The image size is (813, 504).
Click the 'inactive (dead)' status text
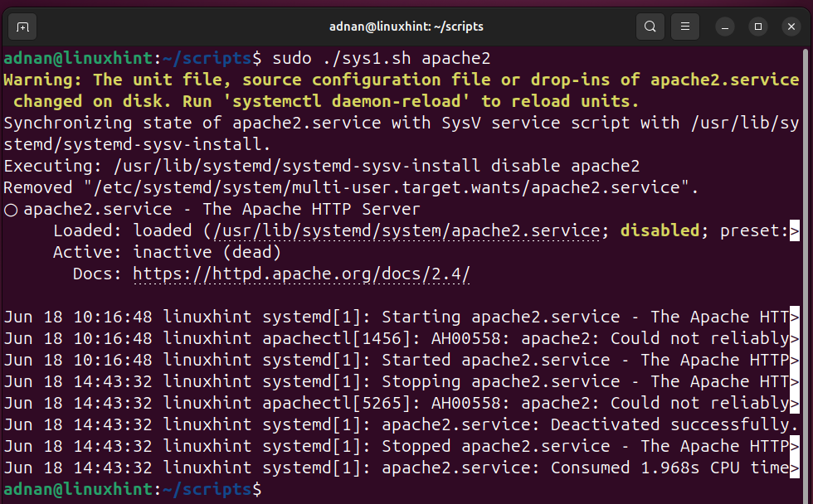[x=207, y=252]
